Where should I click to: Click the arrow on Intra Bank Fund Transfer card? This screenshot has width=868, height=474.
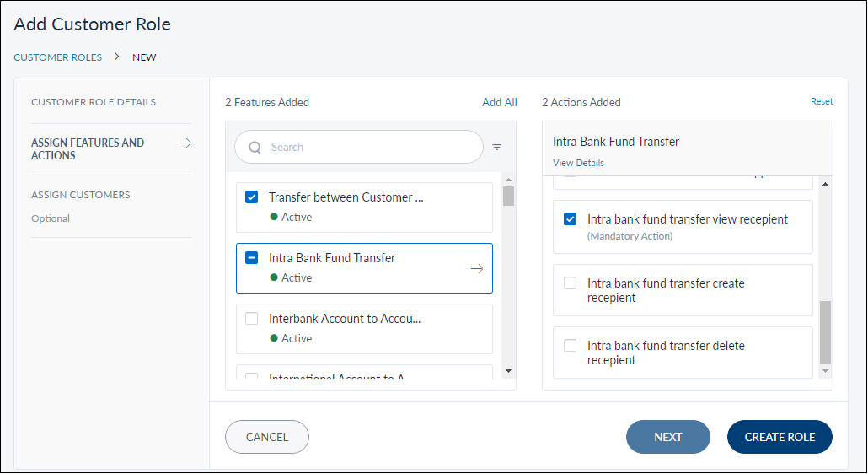point(476,268)
